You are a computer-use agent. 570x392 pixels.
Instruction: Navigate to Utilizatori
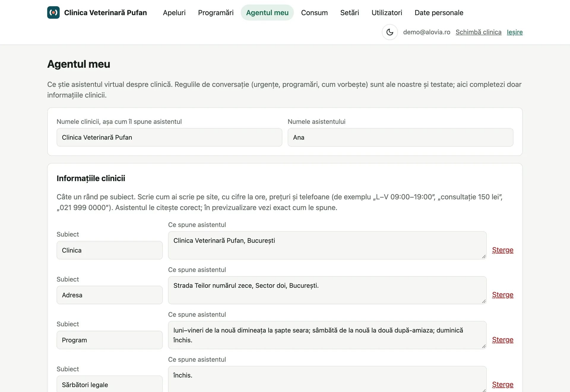[387, 12]
